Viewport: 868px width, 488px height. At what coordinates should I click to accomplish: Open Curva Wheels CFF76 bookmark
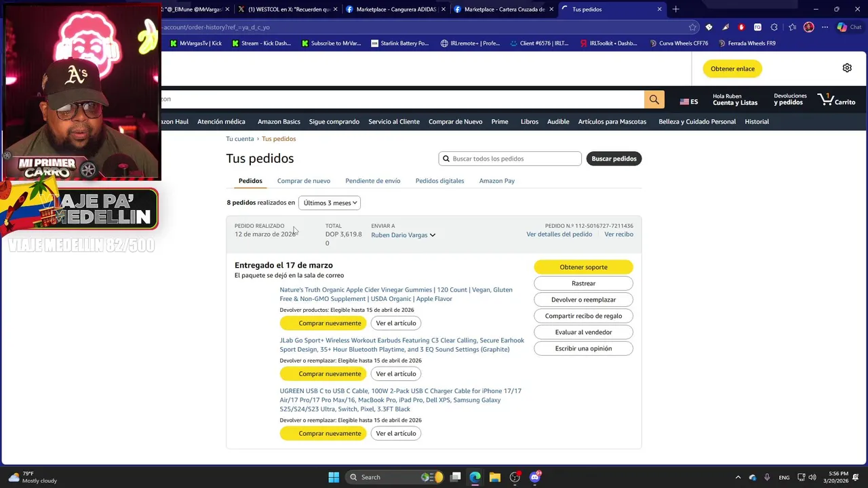click(679, 43)
